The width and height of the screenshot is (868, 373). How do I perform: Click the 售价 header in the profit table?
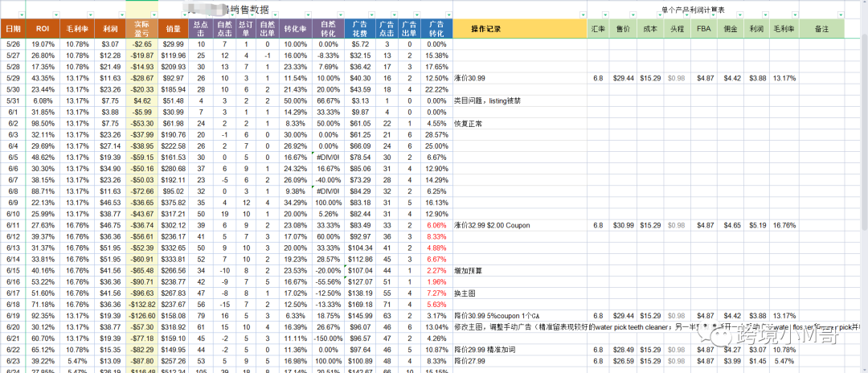coord(623,28)
